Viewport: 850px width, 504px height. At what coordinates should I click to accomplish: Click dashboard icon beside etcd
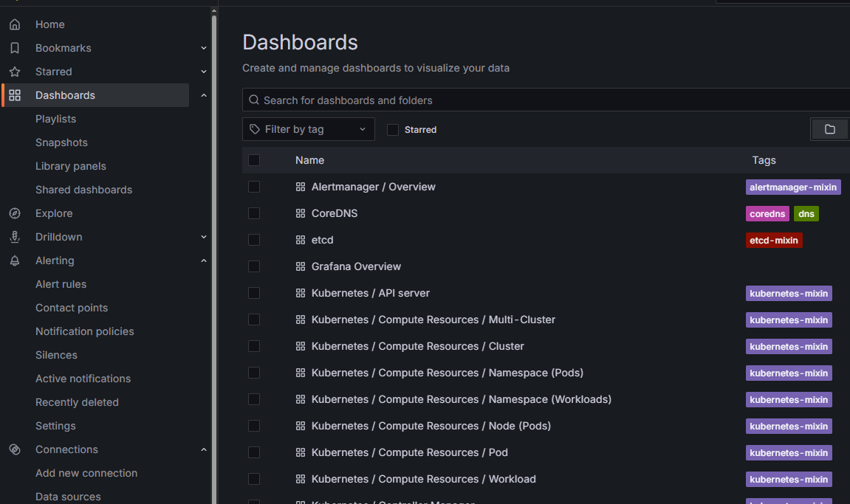tap(301, 240)
